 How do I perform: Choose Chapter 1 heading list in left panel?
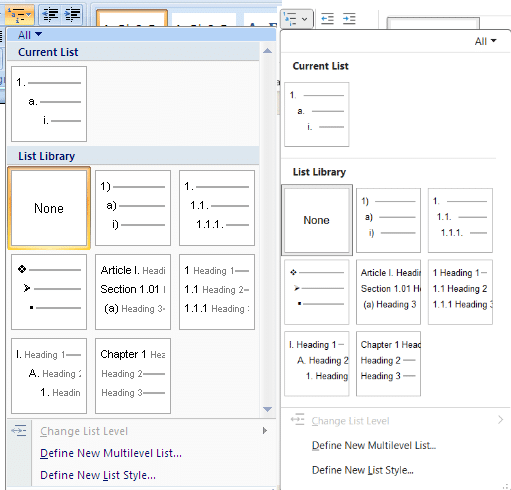click(133, 376)
